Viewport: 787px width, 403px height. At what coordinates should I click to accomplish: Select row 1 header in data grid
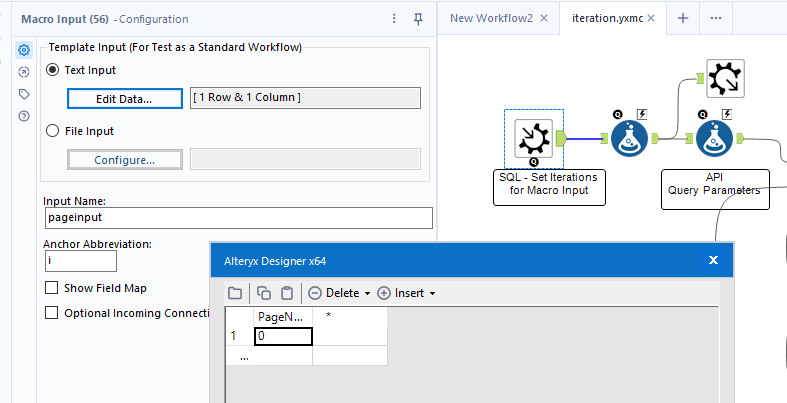[240, 336]
